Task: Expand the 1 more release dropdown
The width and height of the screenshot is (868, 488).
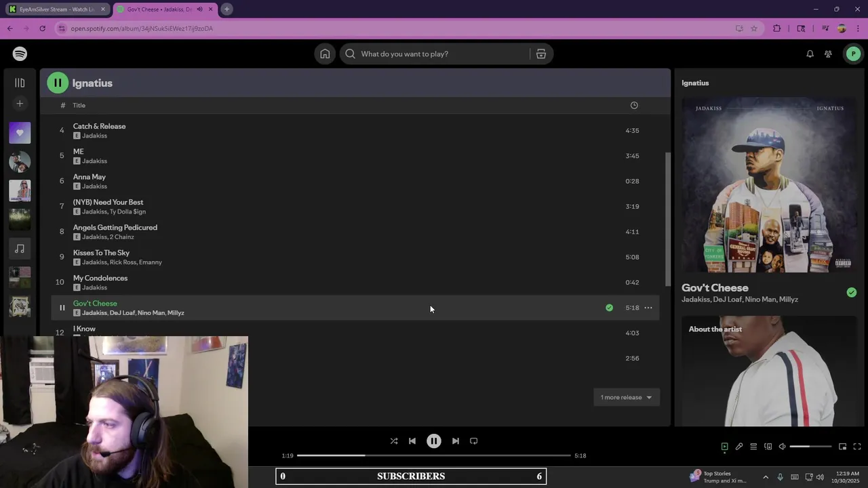Action: pos(627,397)
